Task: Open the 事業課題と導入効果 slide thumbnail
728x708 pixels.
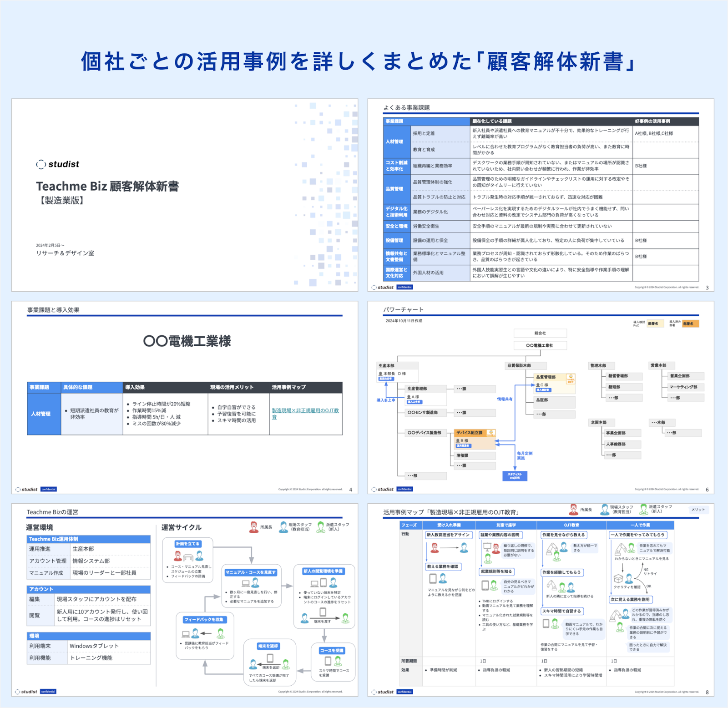Action: (185, 397)
